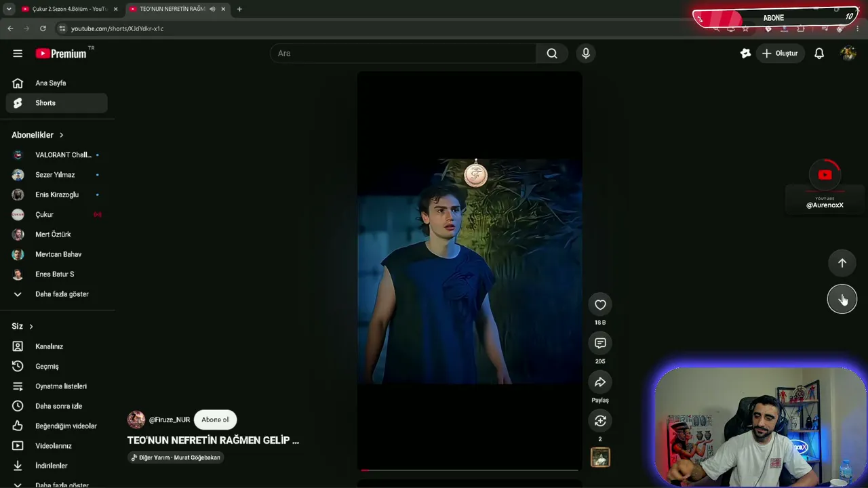The image size is (868, 488).
Task: Open the VALORANT Chall... subscription
Action: pyautogui.click(x=57, y=155)
